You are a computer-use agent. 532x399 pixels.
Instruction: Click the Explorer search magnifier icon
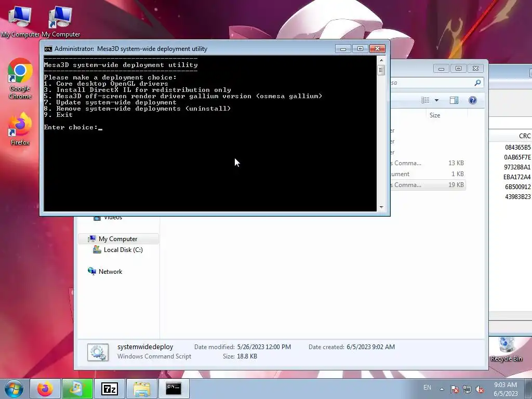click(x=478, y=83)
